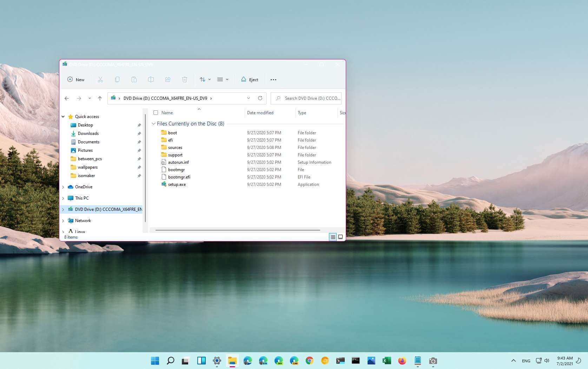588x369 pixels.
Task: Collapse Files Currently on the Disc group
Action: [x=153, y=123]
